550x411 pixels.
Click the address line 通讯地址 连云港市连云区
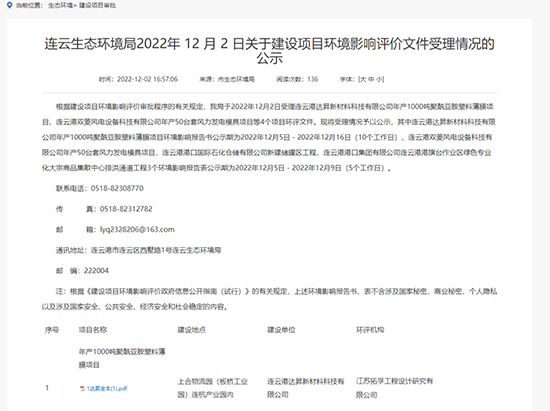(x=138, y=250)
